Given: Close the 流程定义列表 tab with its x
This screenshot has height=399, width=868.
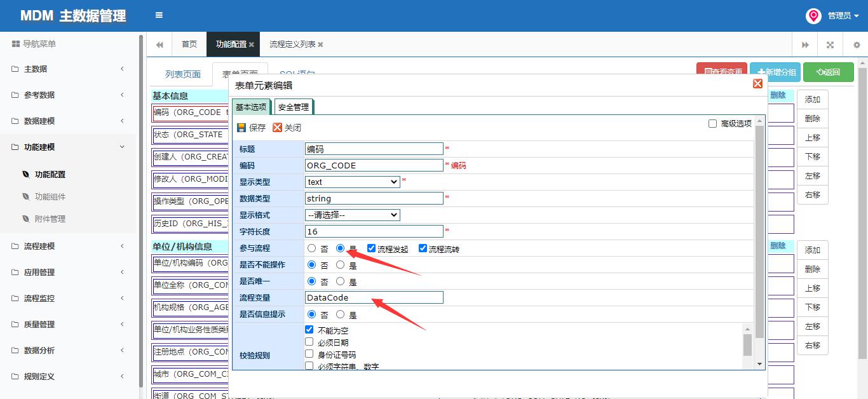Looking at the screenshot, I should point(320,44).
